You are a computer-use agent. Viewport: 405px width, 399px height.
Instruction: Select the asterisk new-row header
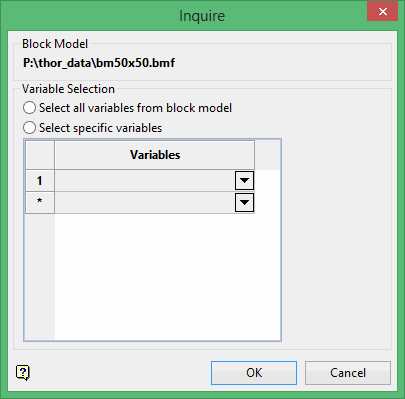coord(40,202)
